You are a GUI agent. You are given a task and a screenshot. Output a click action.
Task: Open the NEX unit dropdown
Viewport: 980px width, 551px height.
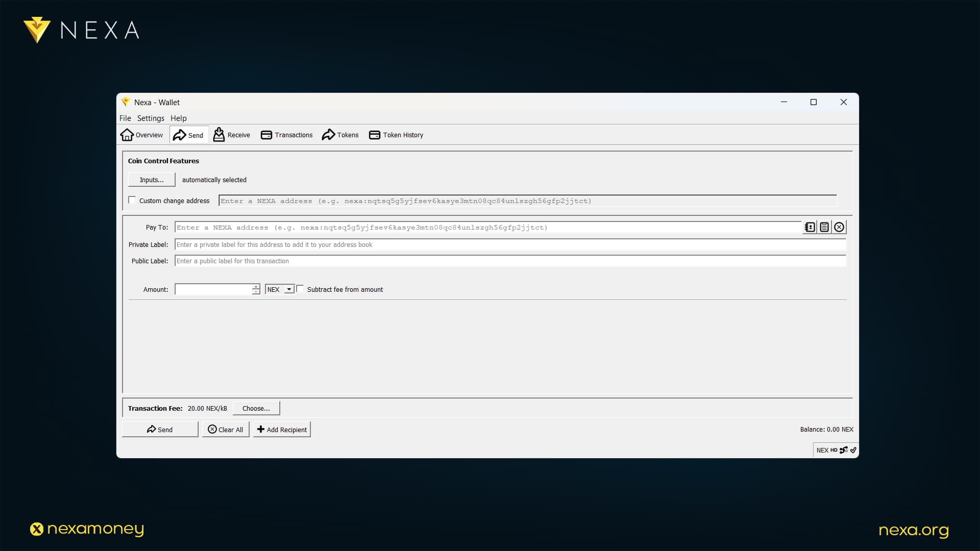point(280,289)
